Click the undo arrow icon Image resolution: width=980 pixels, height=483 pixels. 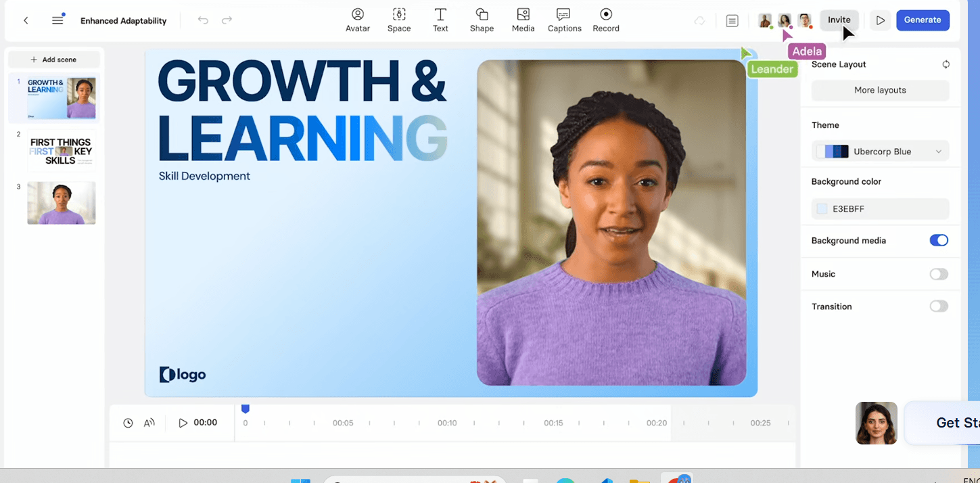click(x=203, y=20)
